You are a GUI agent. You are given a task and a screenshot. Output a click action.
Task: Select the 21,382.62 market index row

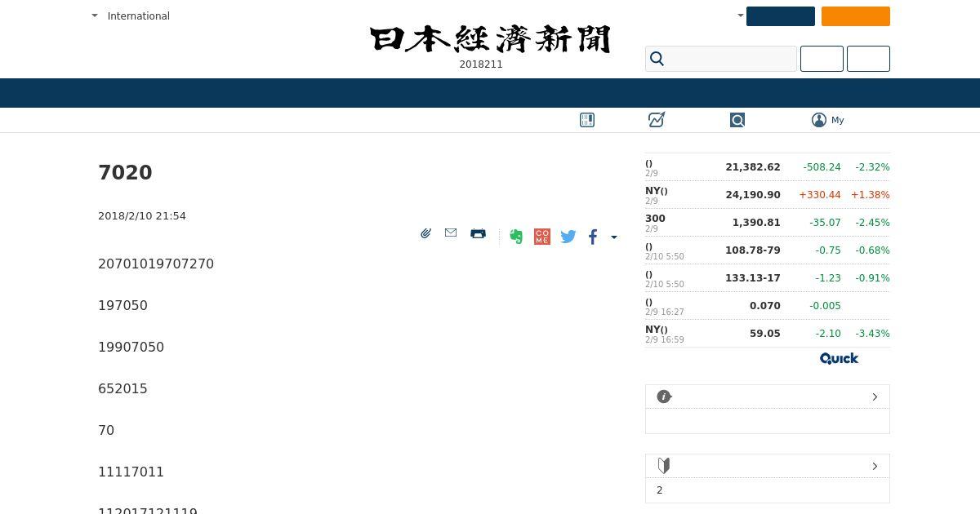[x=768, y=167]
